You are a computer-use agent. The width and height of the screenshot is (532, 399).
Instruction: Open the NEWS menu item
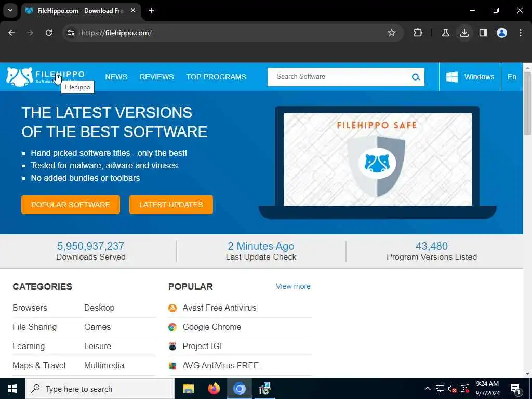116,77
